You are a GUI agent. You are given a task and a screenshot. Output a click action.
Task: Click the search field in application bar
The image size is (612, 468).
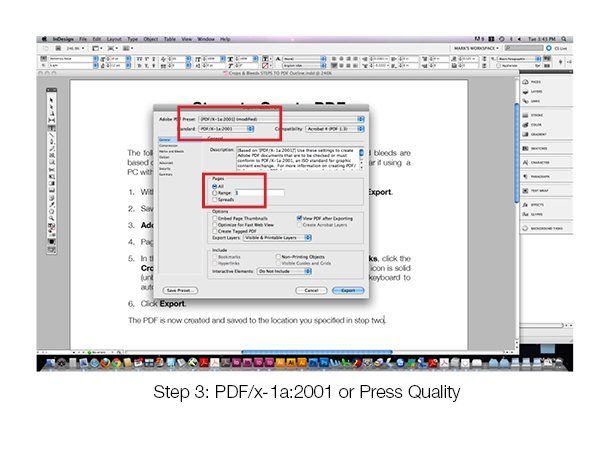click(523, 48)
